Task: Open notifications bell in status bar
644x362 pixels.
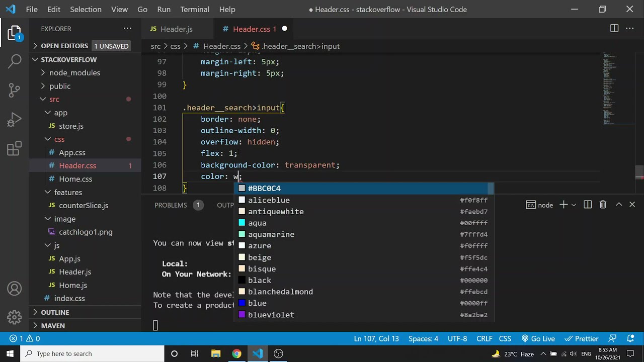Action: [630, 339]
